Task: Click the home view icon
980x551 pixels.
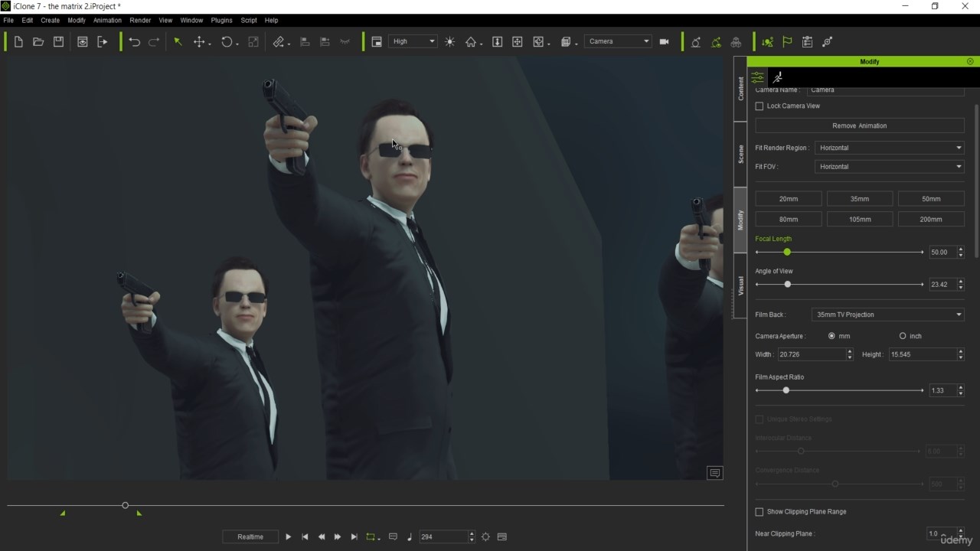Action: tap(471, 42)
